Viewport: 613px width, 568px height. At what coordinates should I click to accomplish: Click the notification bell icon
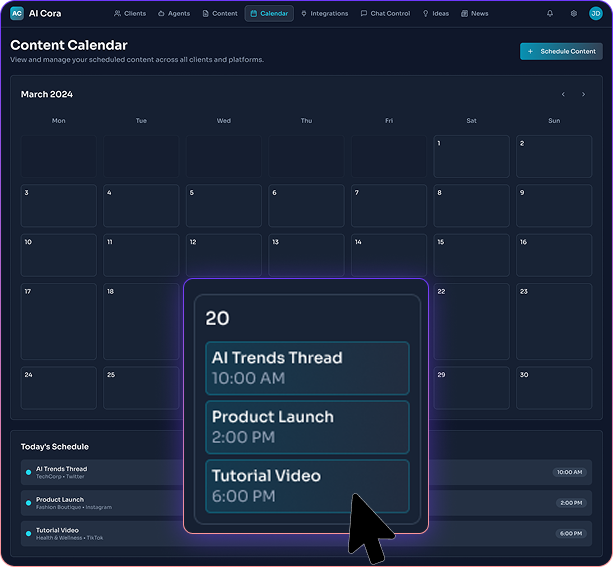click(549, 14)
